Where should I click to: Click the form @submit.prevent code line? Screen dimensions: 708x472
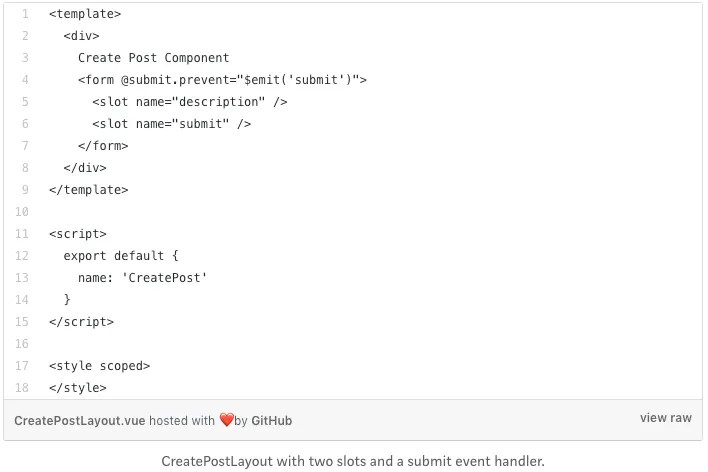(x=222, y=80)
